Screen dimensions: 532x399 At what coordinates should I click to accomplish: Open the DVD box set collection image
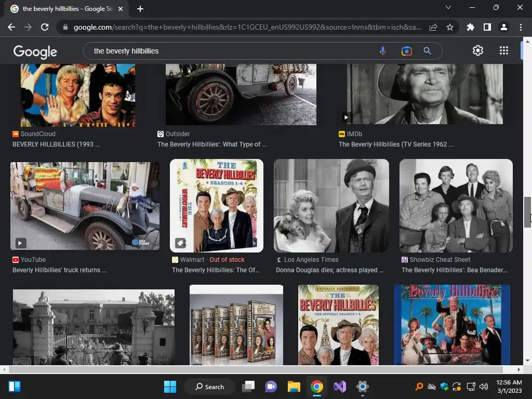point(236,325)
